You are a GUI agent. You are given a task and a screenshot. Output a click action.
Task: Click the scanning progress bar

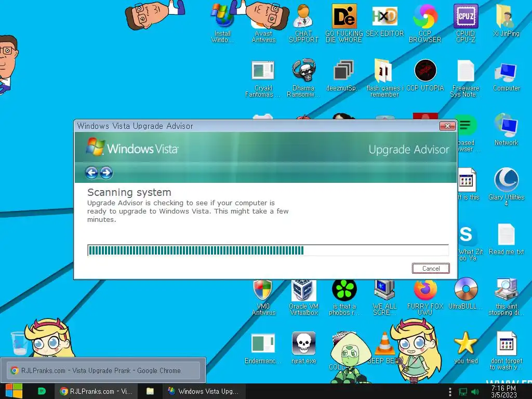pos(268,250)
